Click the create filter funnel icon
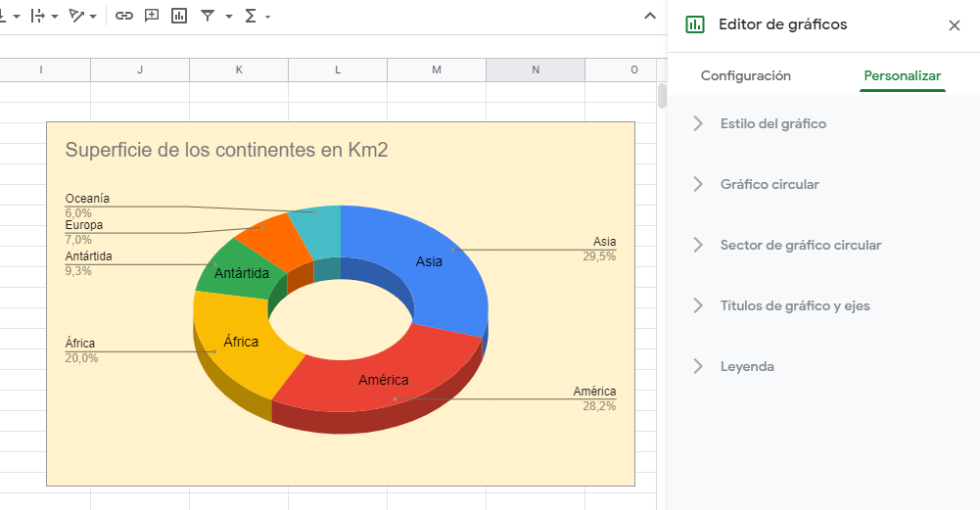Viewport: 980px width, 510px height. [x=208, y=16]
